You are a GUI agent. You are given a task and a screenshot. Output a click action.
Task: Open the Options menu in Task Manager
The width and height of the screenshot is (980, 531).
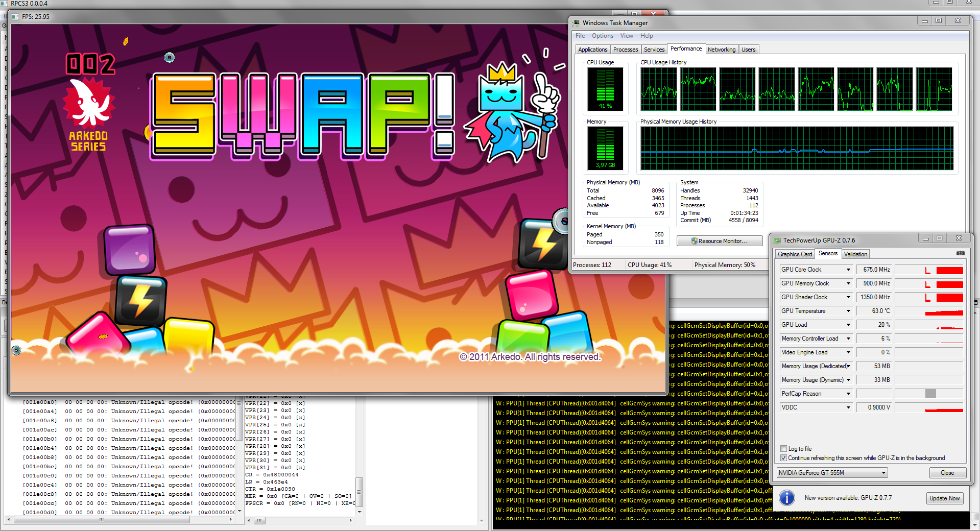click(602, 36)
